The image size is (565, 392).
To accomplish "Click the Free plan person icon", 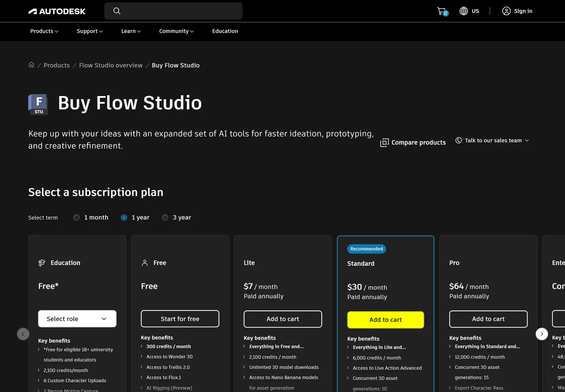I will coord(145,263).
